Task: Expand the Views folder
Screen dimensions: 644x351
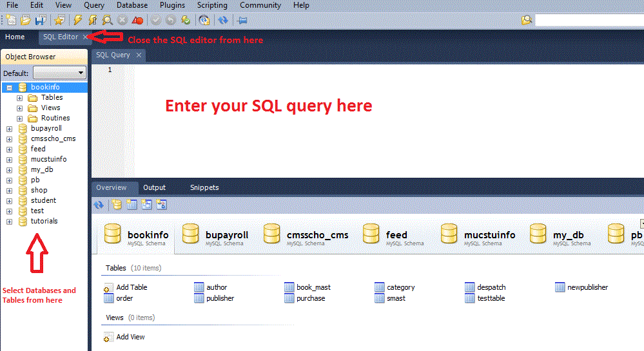Action: pyautogui.click(x=19, y=108)
